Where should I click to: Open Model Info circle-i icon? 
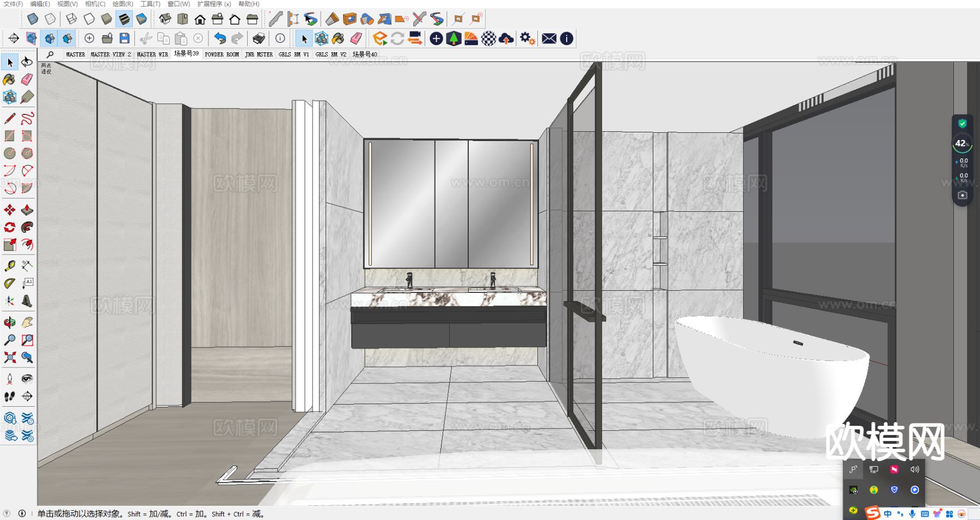280,38
